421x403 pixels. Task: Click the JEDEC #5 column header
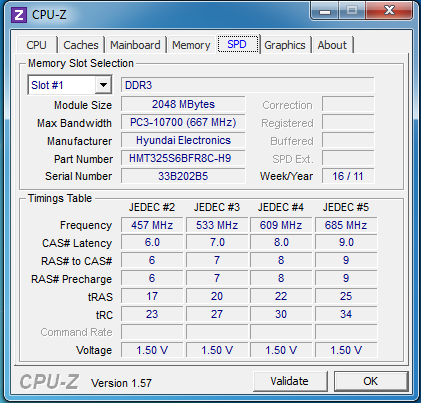coord(346,207)
